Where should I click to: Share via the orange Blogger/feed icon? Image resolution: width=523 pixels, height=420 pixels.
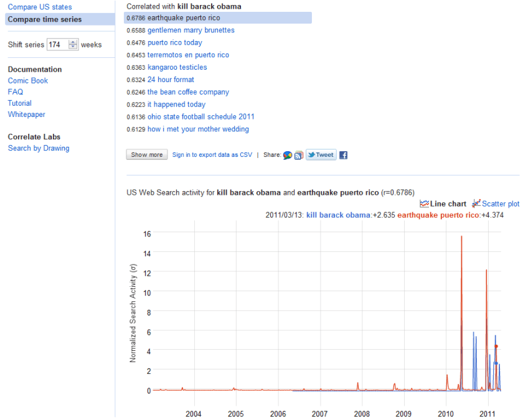[x=298, y=155]
